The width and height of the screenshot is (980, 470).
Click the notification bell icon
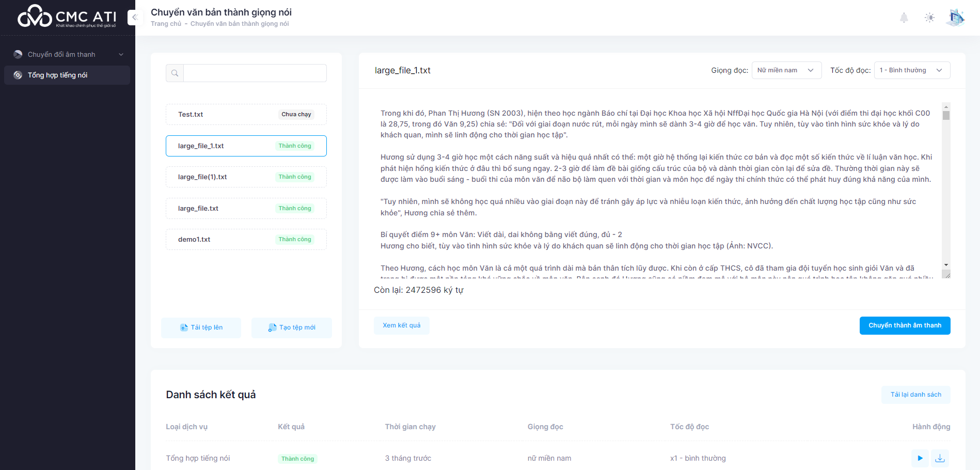tap(904, 18)
